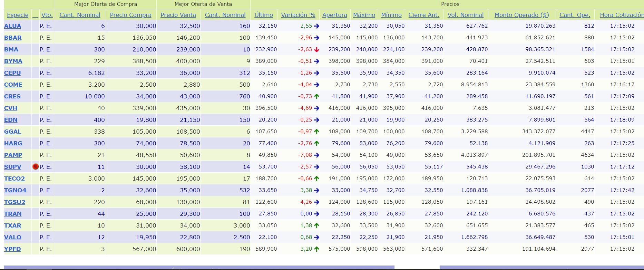The width and height of the screenshot is (644, 270).
Task: Click the green up arrow in HARG row
Action: tap(317, 143)
